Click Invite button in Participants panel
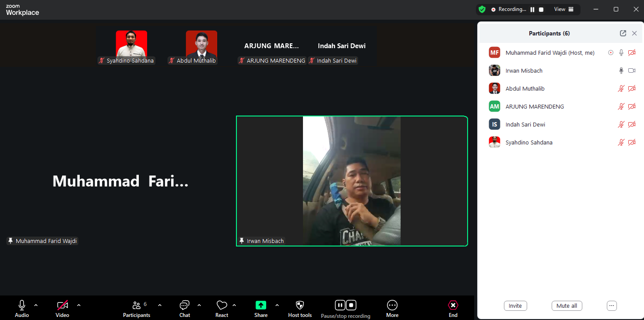Image resolution: width=644 pixels, height=320 pixels. tap(515, 306)
